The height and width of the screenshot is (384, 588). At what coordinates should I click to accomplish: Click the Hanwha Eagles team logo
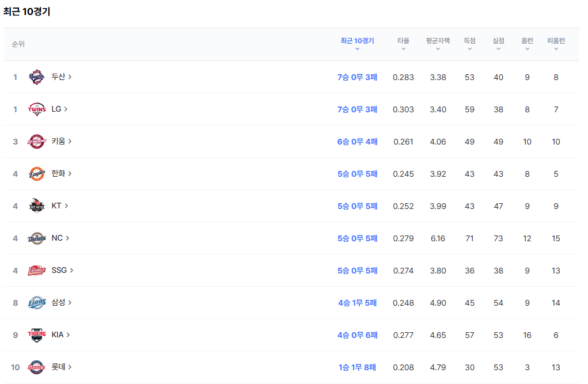pos(36,174)
